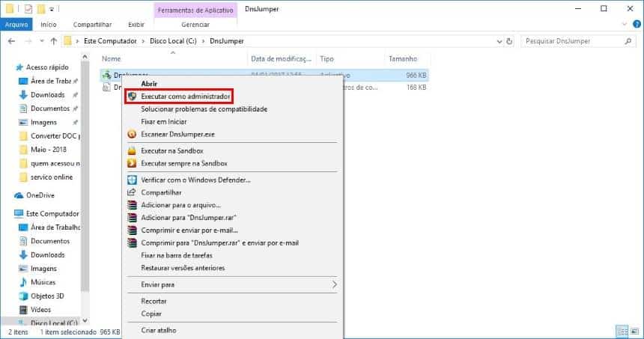Open the quick access toolbar customize dropdown

pos(52,9)
